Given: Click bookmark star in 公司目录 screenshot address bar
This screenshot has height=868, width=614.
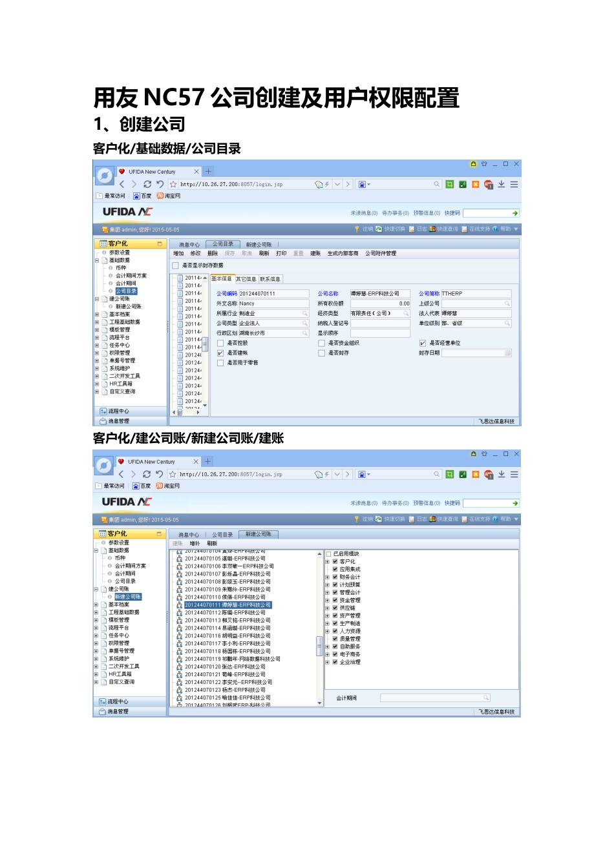Looking at the screenshot, I should click(173, 184).
